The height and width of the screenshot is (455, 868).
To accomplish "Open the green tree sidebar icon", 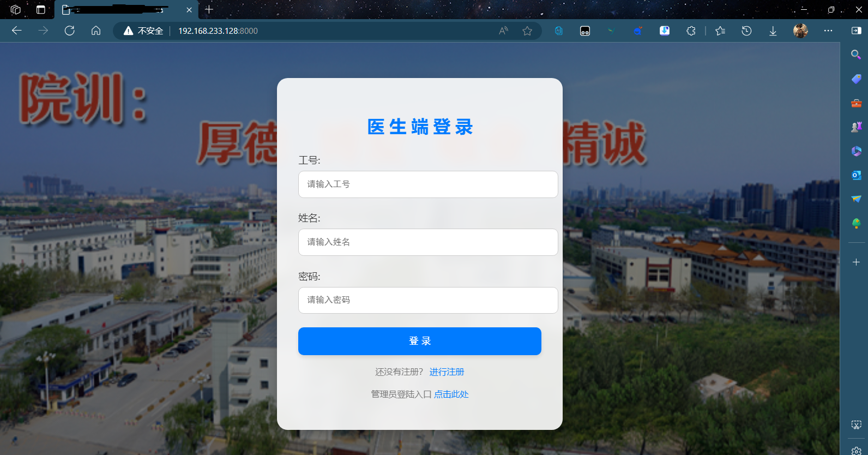I will click(856, 223).
